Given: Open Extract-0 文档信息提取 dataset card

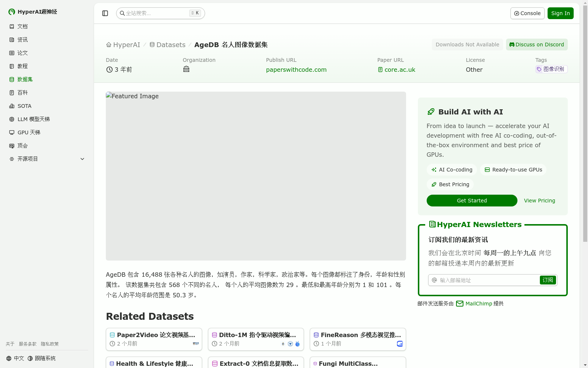Looking at the screenshot, I should tap(256, 362).
